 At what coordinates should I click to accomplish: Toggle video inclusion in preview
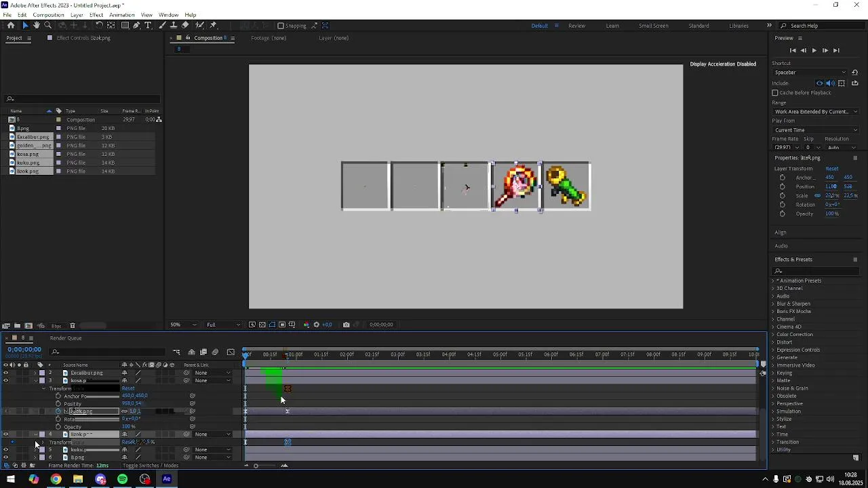(819, 83)
